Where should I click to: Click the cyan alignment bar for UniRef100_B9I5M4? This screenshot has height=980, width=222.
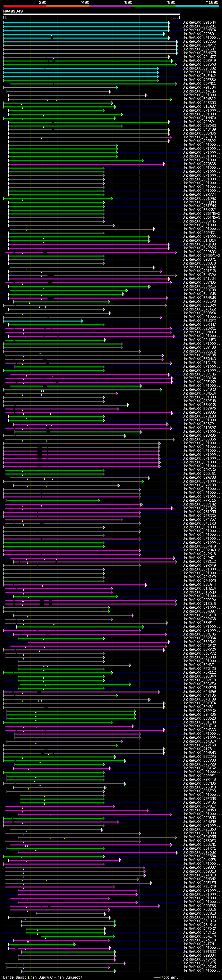point(86,23)
